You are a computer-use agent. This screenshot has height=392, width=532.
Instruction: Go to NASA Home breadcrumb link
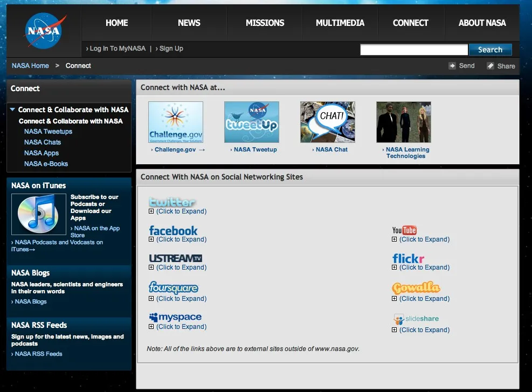tap(30, 65)
